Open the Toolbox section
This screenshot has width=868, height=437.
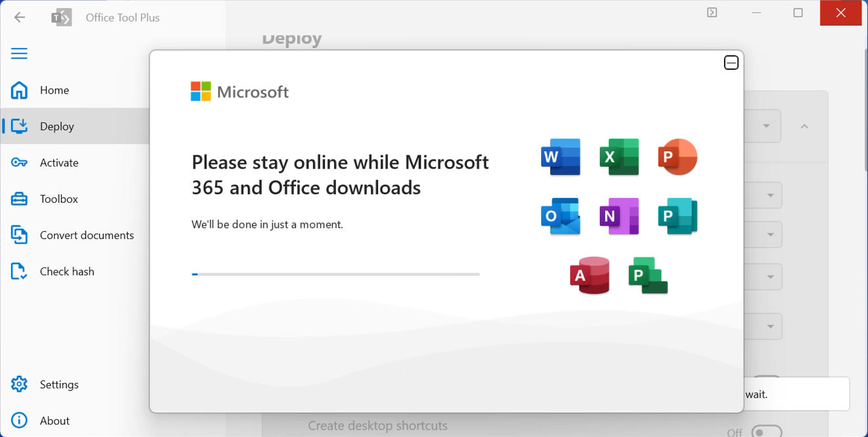coord(59,199)
